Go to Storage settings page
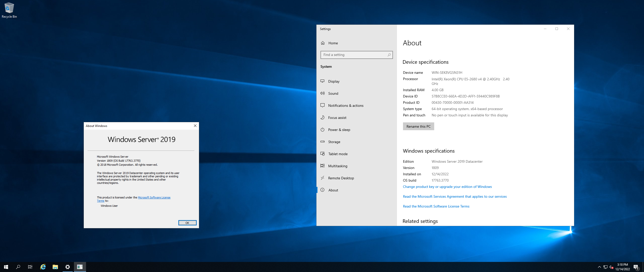 click(334, 142)
